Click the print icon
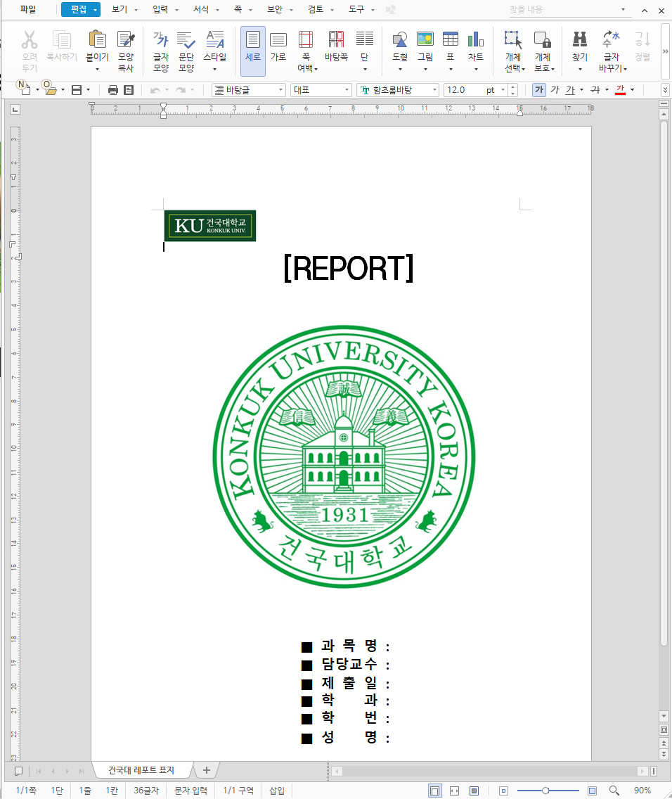This screenshot has height=799, width=672. click(113, 90)
